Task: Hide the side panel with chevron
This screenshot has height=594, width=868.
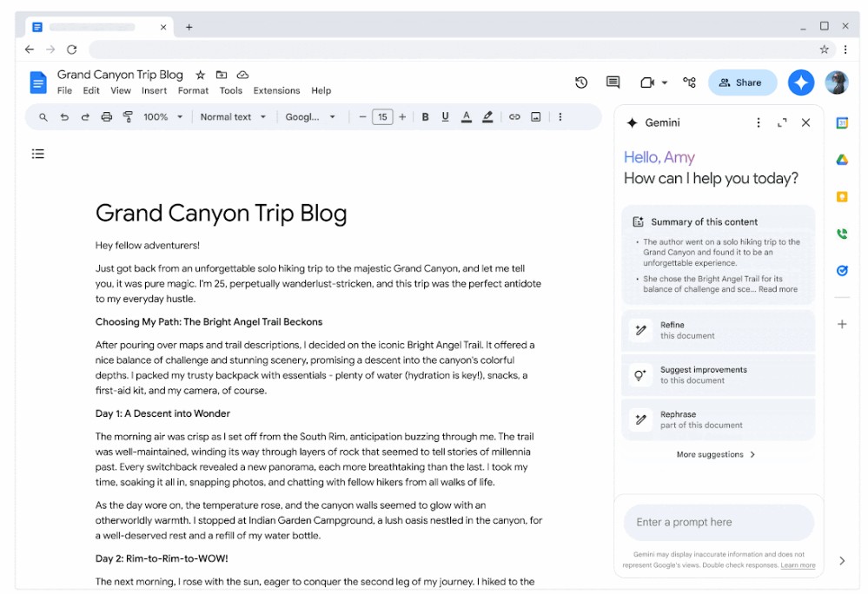Action: click(x=842, y=561)
